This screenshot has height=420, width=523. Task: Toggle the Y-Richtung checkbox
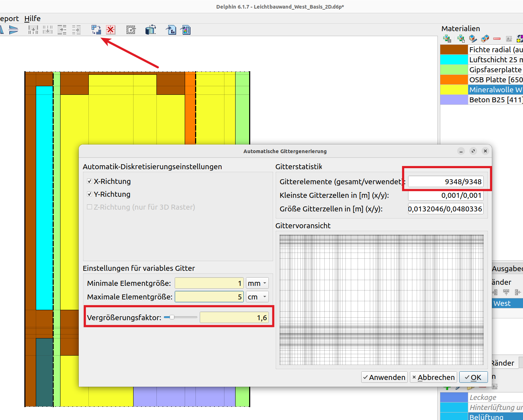[89, 194]
